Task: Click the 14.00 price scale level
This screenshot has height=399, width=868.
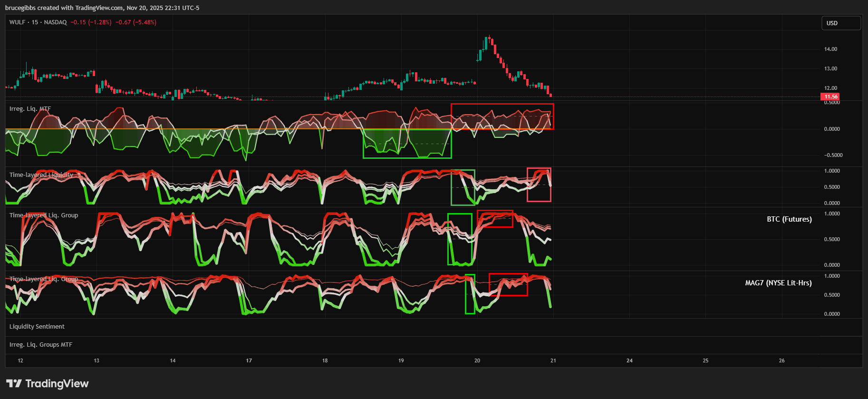Action: [830, 49]
